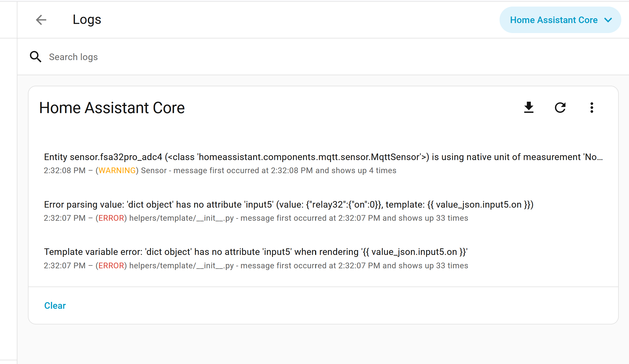
Task: Clear the log entries
Action: [55, 306]
